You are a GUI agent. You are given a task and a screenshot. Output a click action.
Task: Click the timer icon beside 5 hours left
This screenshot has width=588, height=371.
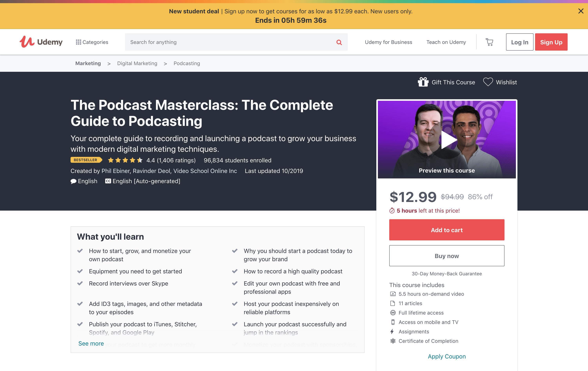coord(392,211)
